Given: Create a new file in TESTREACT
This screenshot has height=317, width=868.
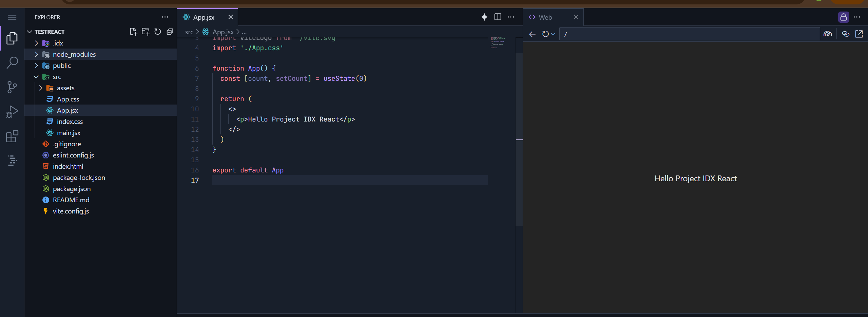Looking at the screenshot, I should click(133, 32).
